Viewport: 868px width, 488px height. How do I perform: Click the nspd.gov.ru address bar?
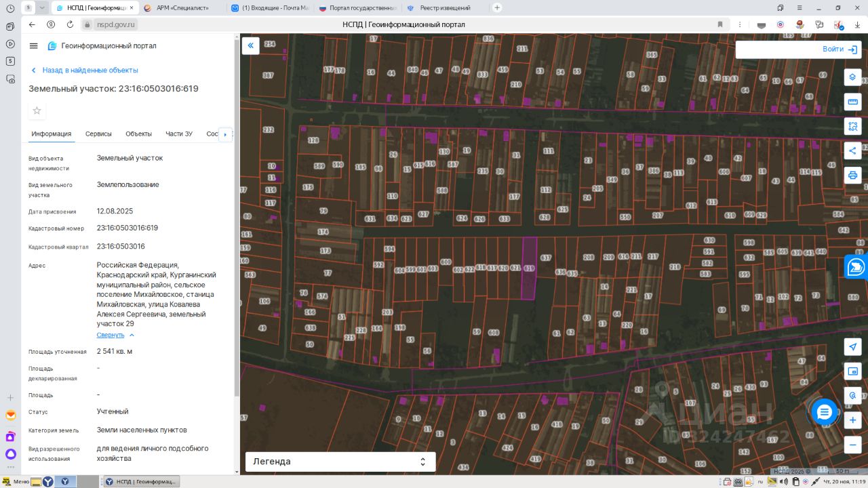coord(116,24)
